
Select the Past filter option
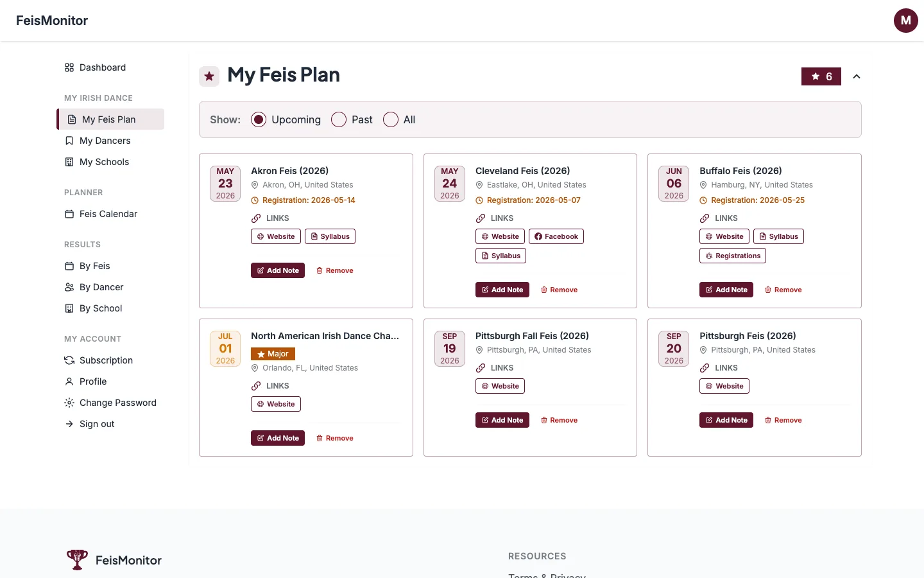338,119
